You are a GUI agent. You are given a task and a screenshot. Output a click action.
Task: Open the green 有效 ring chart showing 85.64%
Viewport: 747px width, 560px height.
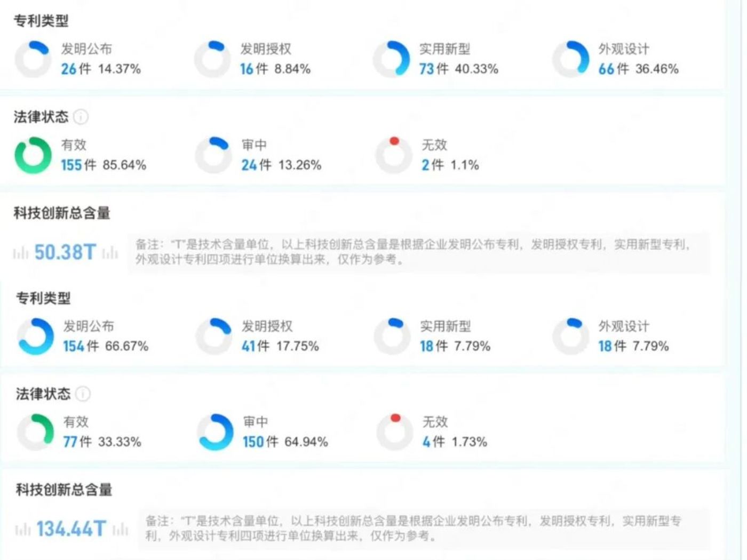[x=33, y=154]
